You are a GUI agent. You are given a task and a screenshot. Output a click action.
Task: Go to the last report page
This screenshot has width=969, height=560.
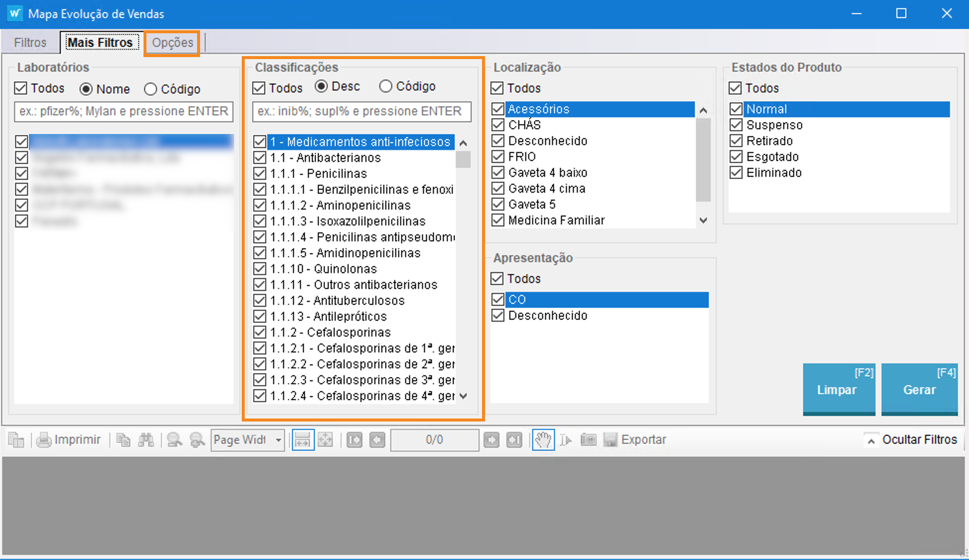click(514, 440)
